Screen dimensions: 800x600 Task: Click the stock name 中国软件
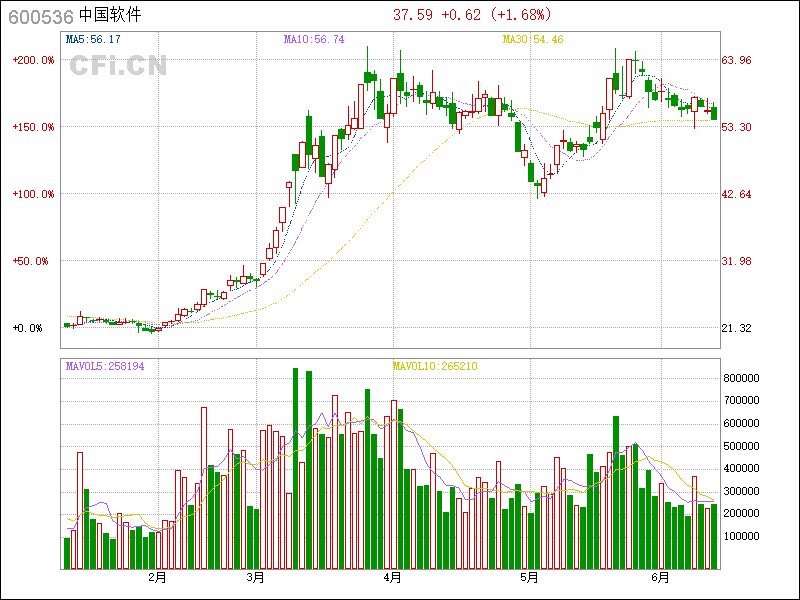pyautogui.click(x=110, y=16)
